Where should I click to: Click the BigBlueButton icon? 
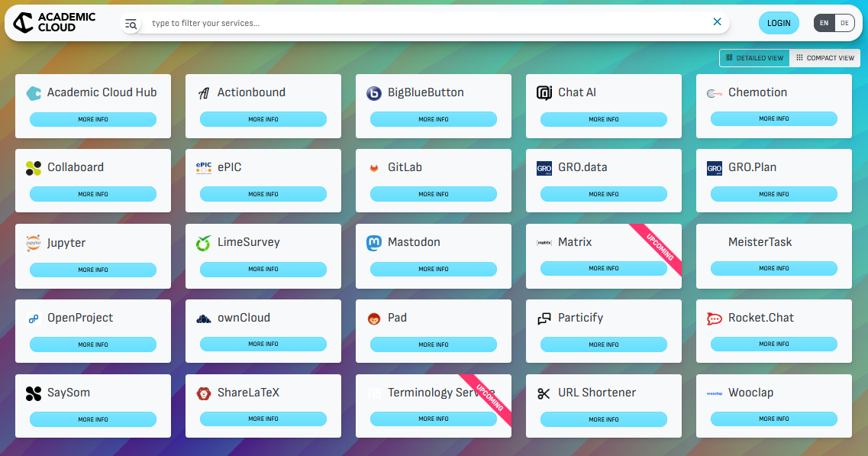(374, 93)
